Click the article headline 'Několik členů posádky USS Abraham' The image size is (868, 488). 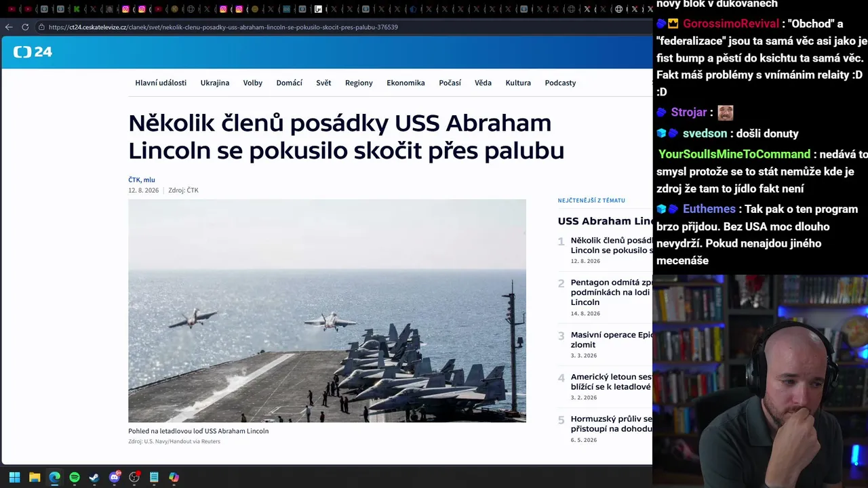[346, 137]
